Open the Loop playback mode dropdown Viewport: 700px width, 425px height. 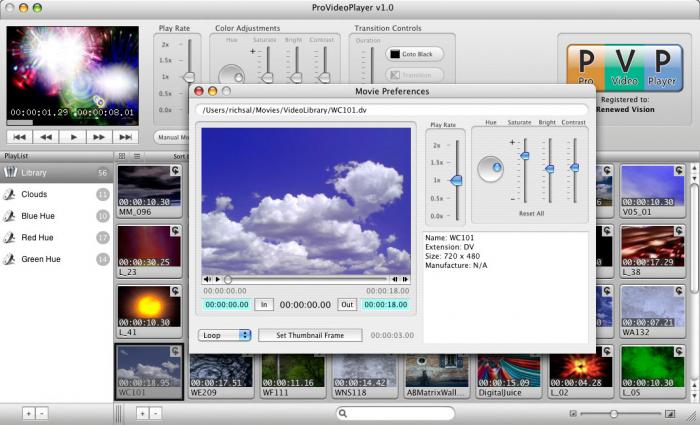coord(224,335)
